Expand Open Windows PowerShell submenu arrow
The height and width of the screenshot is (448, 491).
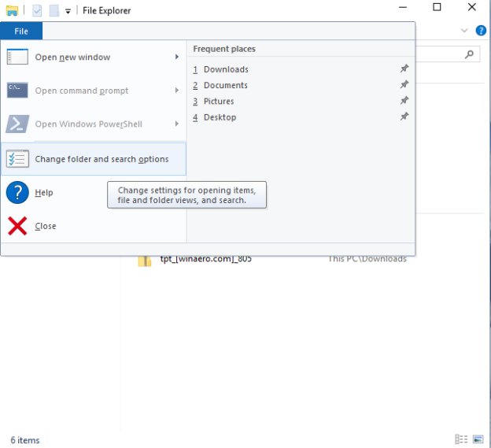coord(177,124)
